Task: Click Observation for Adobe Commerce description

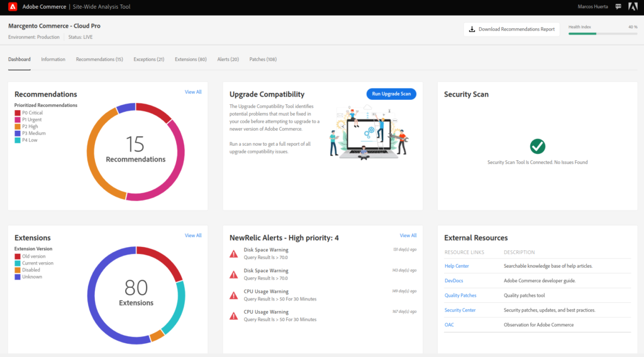Action: 539,325
